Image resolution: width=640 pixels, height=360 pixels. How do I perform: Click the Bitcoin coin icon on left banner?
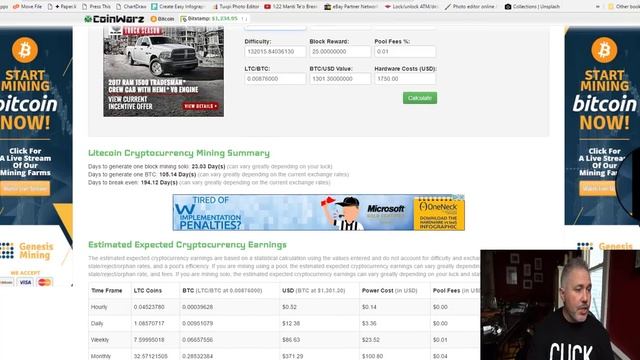pos(25,50)
